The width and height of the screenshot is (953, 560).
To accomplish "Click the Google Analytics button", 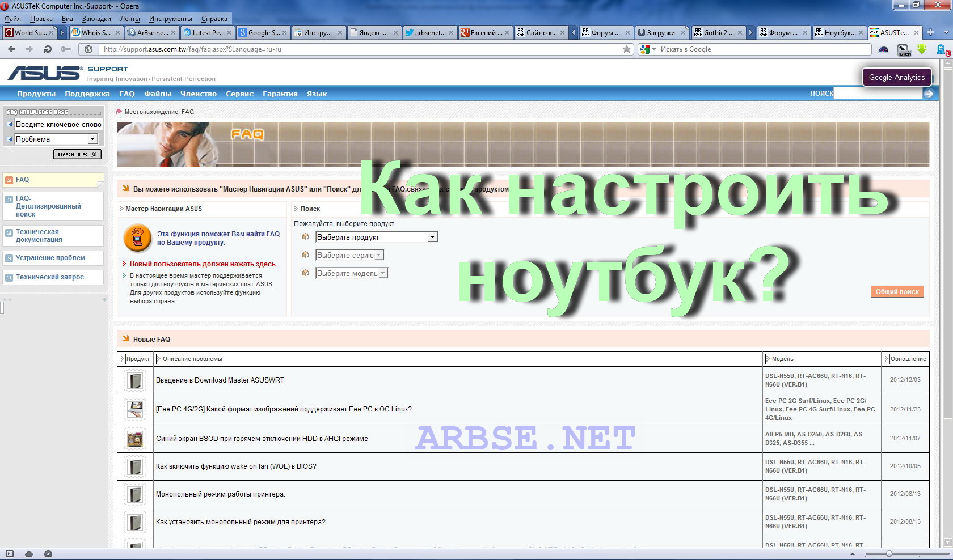I will (x=897, y=77).
